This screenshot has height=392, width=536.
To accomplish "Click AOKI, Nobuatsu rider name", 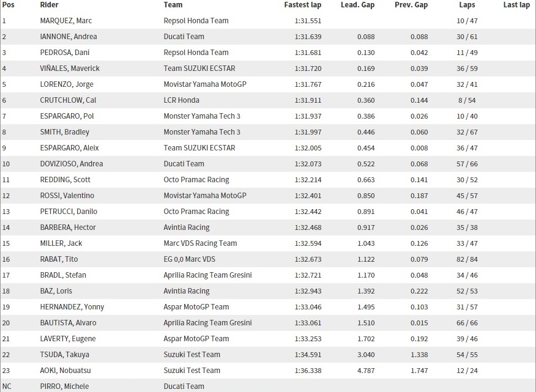I will click(x=66, y=371).
